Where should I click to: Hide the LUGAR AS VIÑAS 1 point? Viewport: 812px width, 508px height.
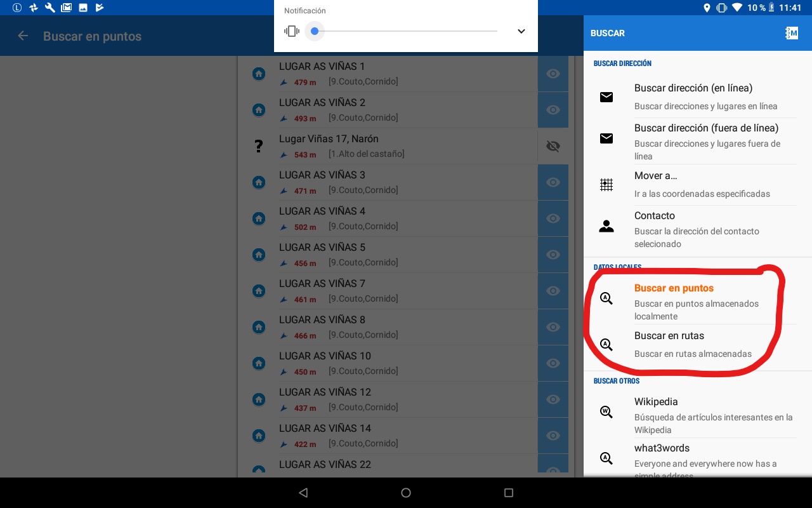click(553, 74)
